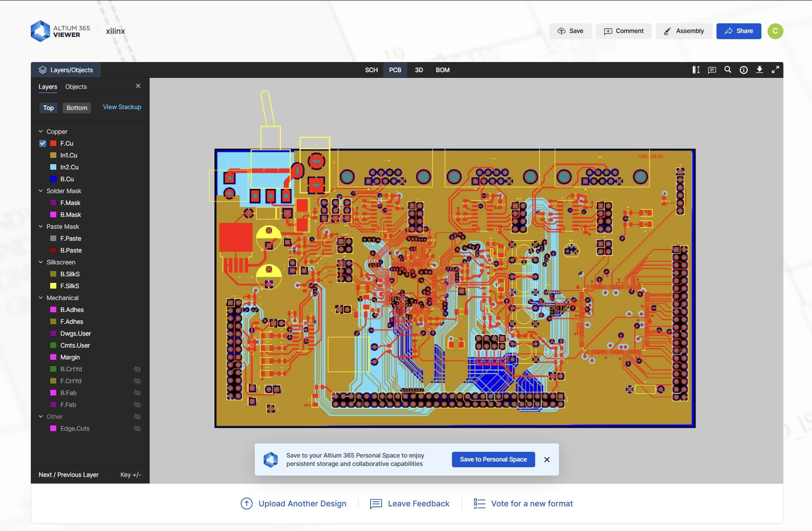Screen dimensions: 812x531
Task: Open the Objects tab
Action: [x=76, y=87]
